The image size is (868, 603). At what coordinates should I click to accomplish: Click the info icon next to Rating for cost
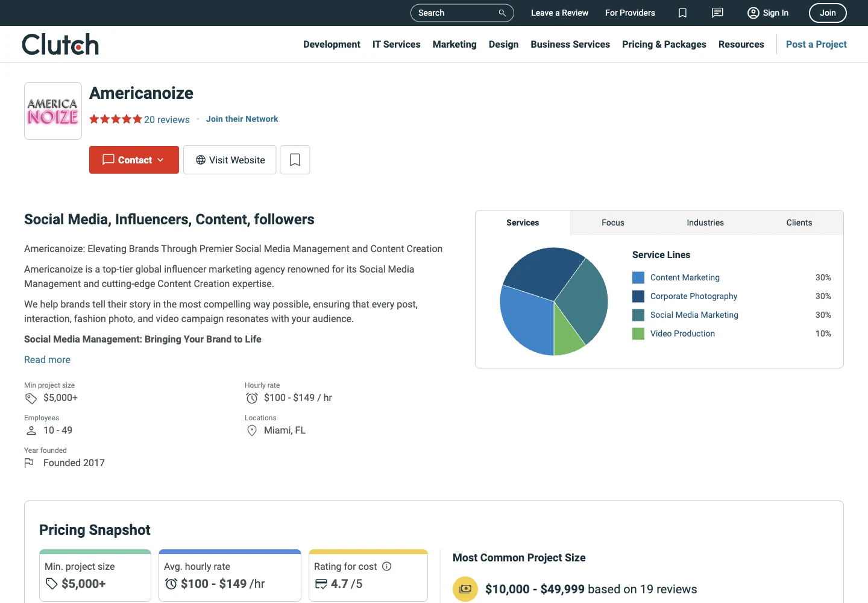[x=387, y=566]
